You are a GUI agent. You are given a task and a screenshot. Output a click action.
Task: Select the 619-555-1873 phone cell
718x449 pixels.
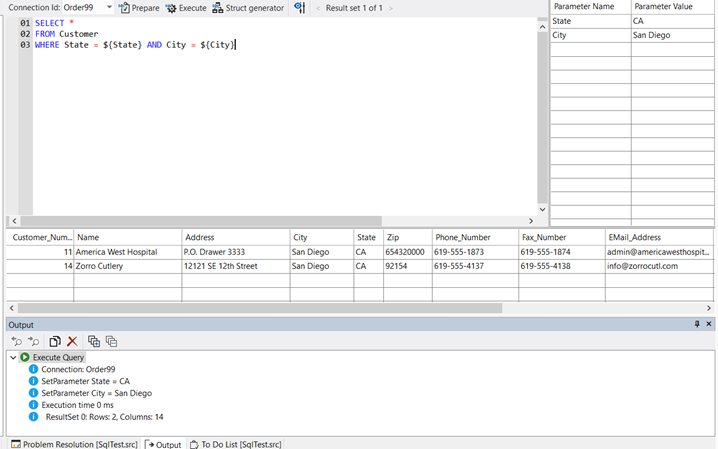click(475, 252)
